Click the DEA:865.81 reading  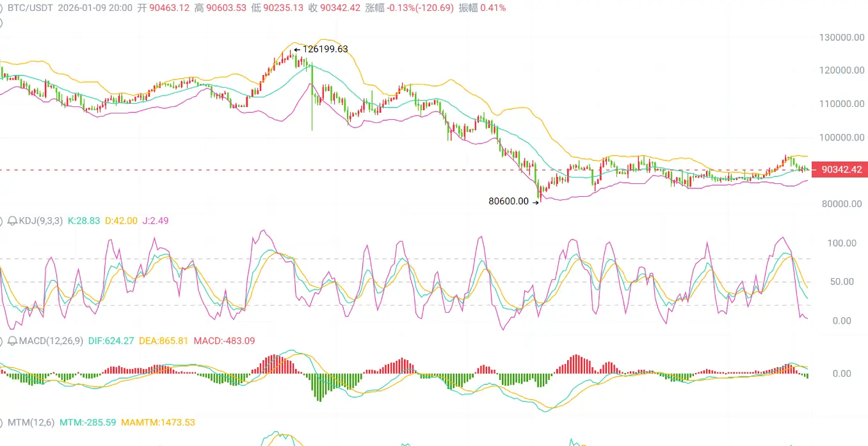[164, 341]
